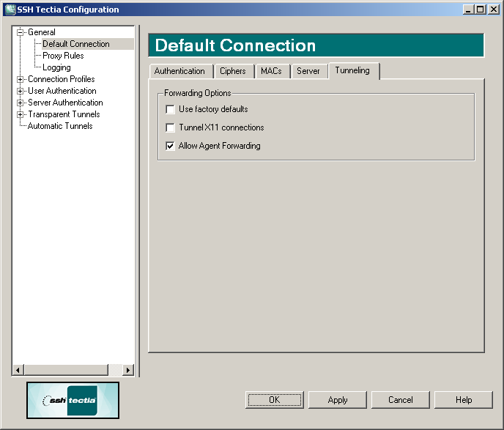Select Automatic Tunnels tree item
The height and width of the screenshot is (430, 504).
pyautogui.click(x=60, y=126)
